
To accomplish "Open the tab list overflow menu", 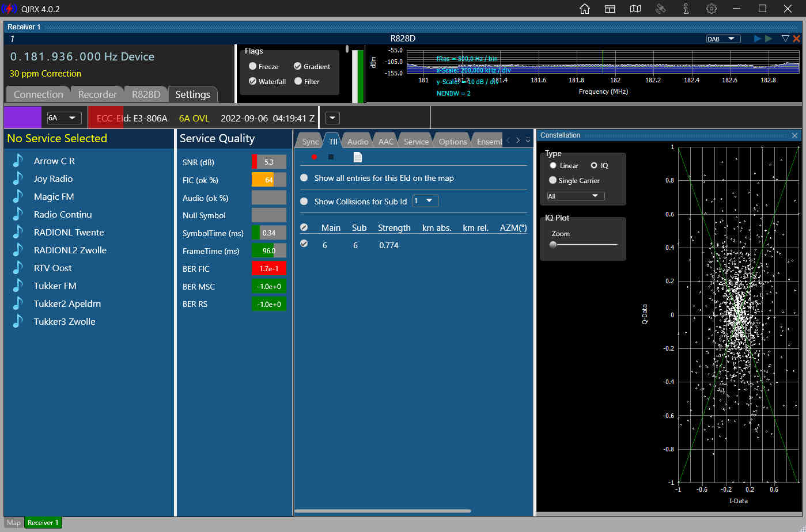I will [528, 140].
